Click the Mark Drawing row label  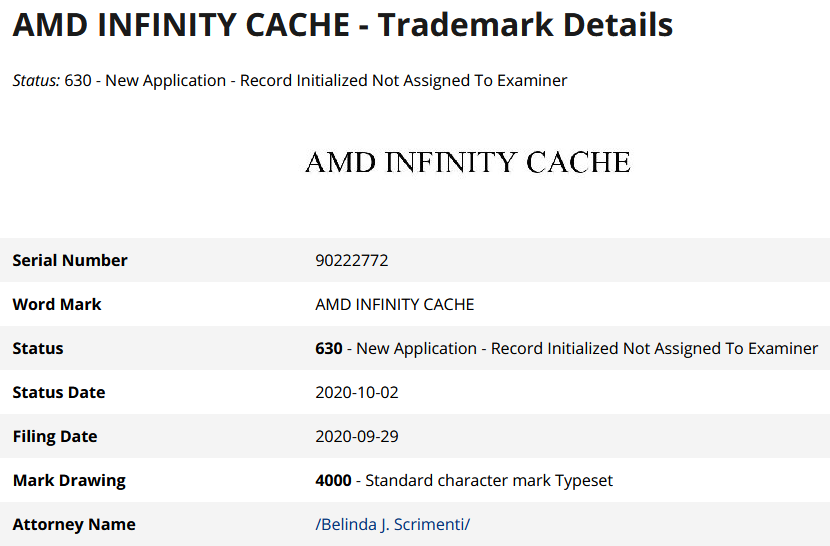pos(69,480)
